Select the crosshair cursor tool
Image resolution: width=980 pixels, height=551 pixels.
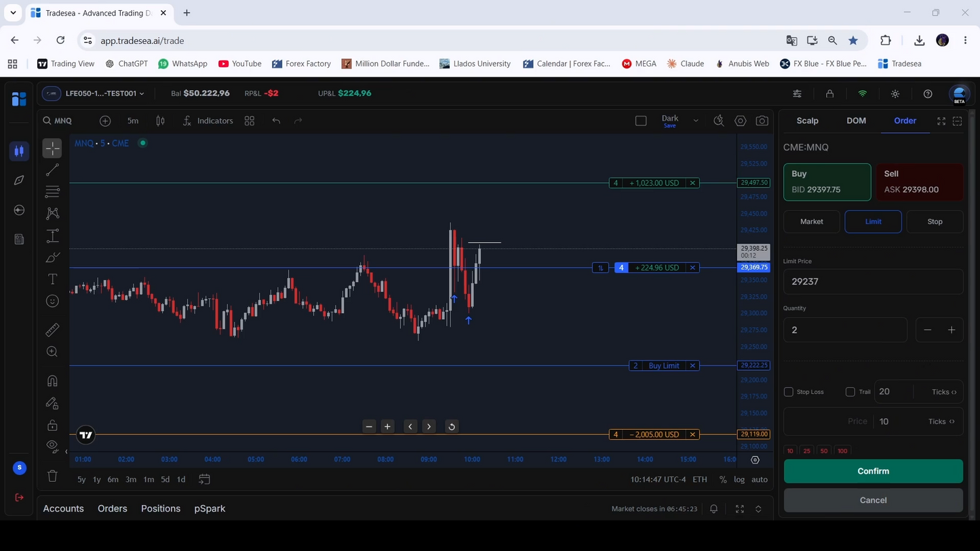tap(52, 148)
